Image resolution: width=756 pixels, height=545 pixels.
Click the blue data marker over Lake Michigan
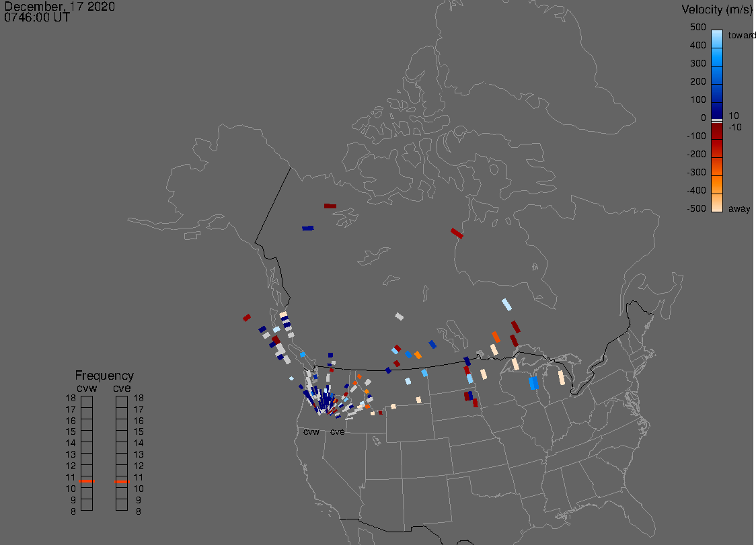pyautogui.click(x=533, y=383)
